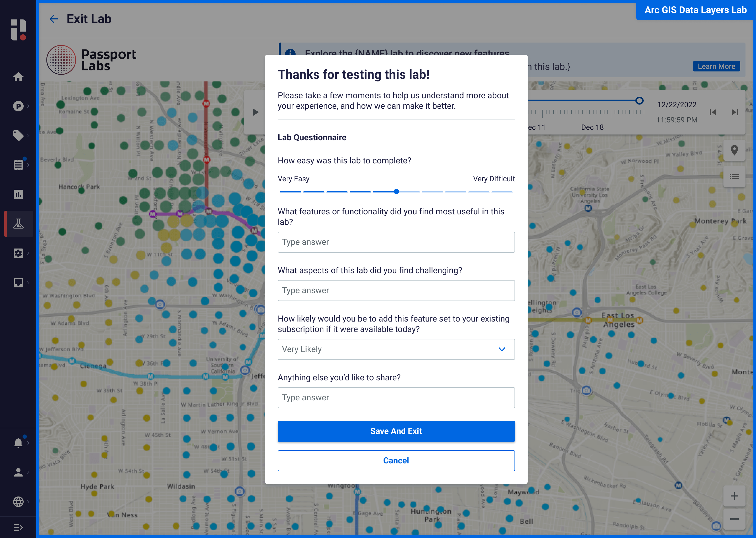Expand the notifications chevron
Image resolution: width=756 pixels, height=538 pixels.
pyautogui.click(x=28, y=443)
